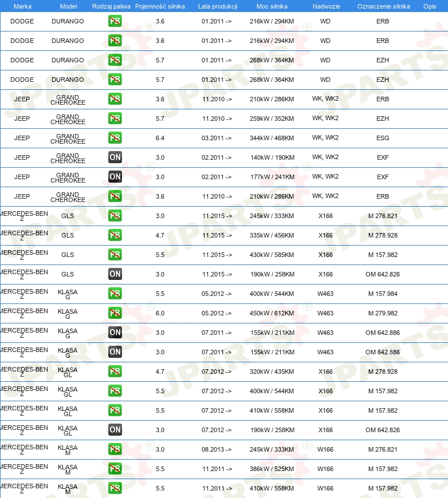Select the ESG engine code cell

click(383, 138)
